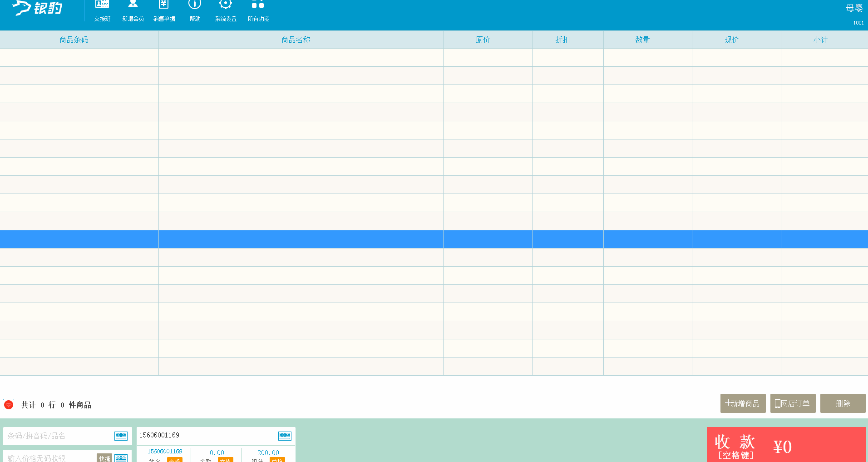Click the blue member number 15606001169 link
The height and width of the screenshot is (462, 868).
pyautogui.click(x=165, y=451)
